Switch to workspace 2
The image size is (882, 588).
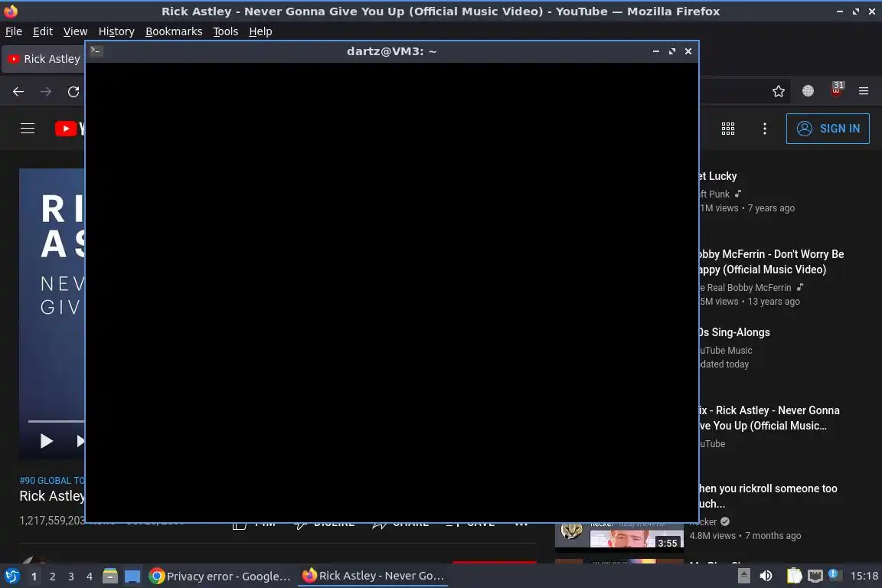click(x=53, y=577)
